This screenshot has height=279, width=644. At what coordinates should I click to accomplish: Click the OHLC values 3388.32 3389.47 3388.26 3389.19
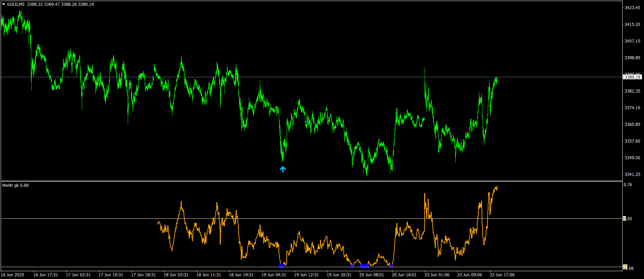click(x=60, y=4)
